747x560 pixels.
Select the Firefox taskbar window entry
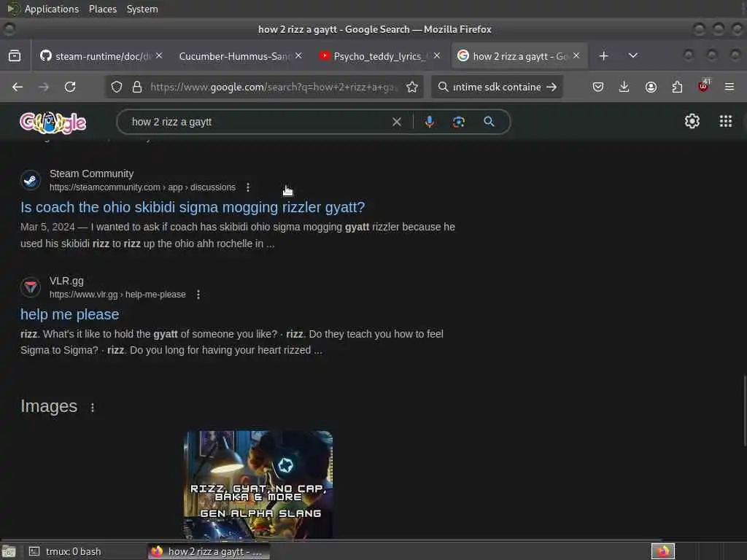[x=208, y=551]
